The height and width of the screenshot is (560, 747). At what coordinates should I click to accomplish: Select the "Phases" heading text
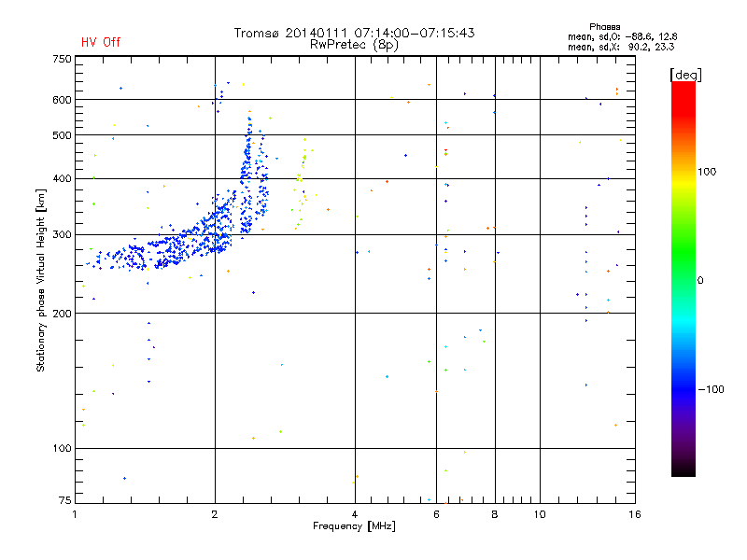point(604,27)
